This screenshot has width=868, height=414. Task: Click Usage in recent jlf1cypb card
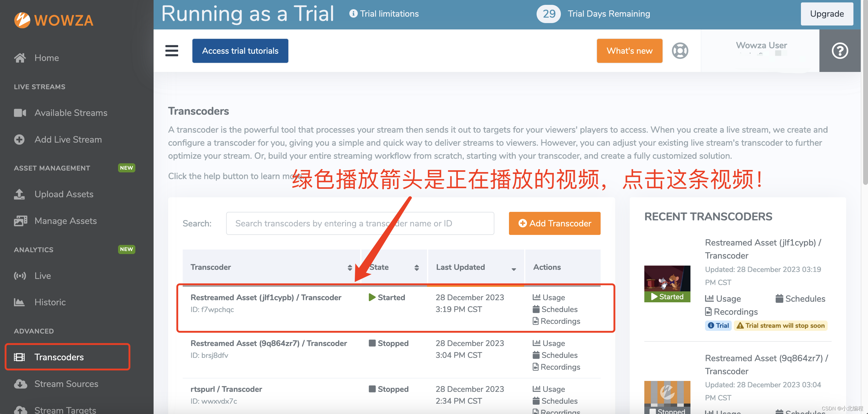point(723,299)
